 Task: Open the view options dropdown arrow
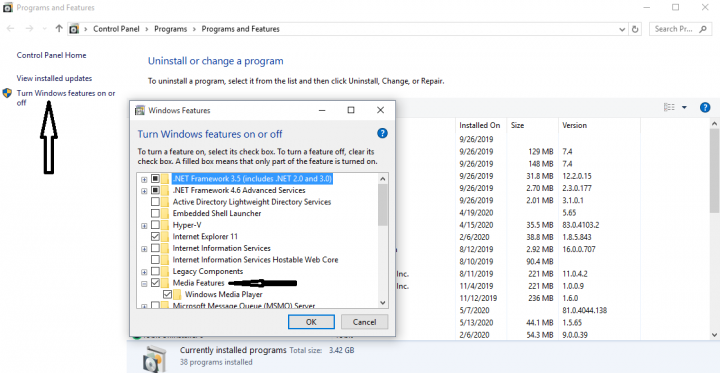click(x=684, y=107)
